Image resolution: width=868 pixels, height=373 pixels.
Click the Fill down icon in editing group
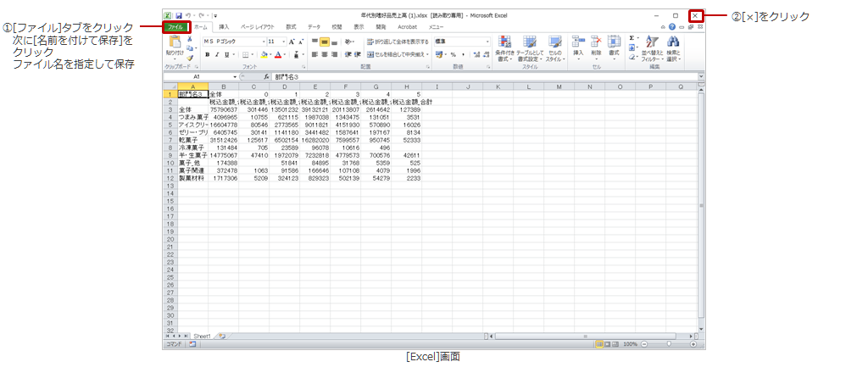tap(632, 47)
